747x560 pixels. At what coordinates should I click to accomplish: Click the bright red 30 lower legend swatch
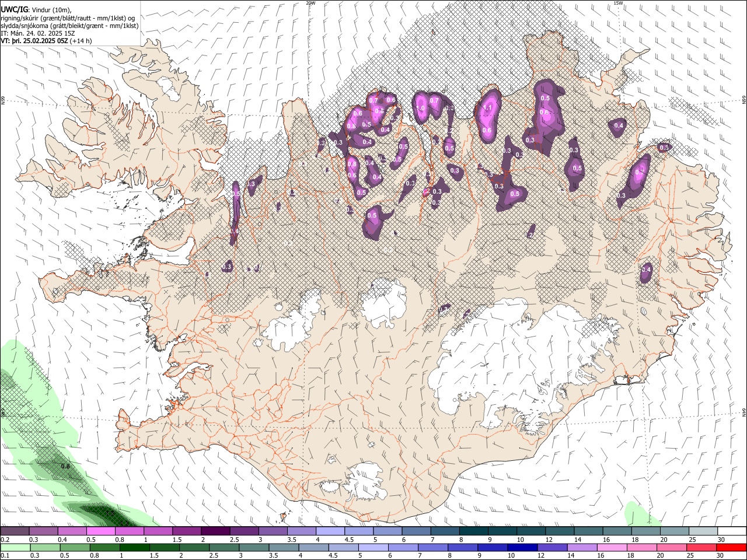click(x=731, y=547)
